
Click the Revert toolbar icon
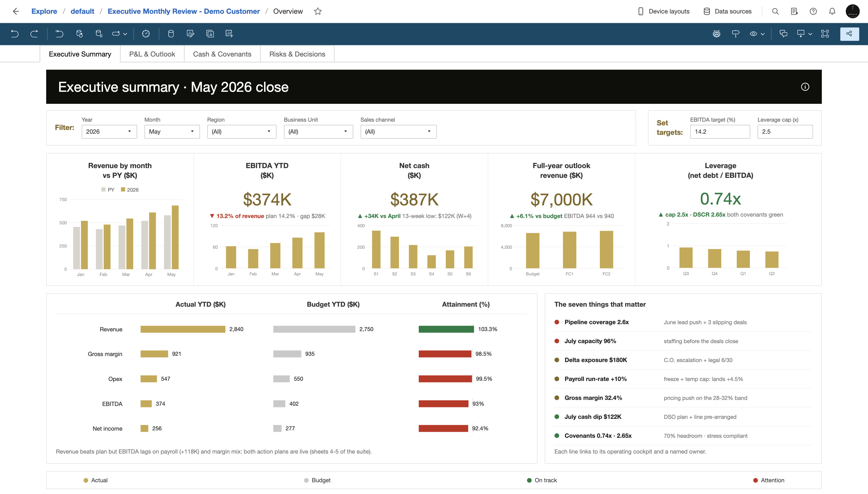[x=59, y=34]
